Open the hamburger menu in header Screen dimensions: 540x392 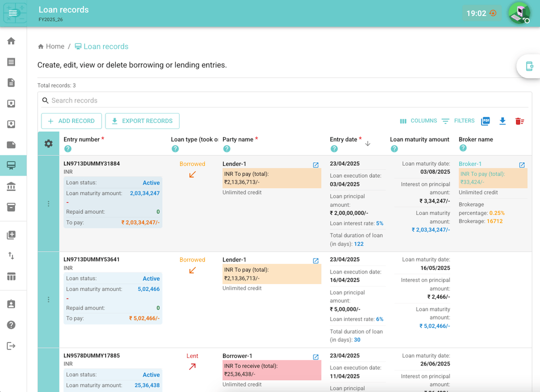[13, 13]
